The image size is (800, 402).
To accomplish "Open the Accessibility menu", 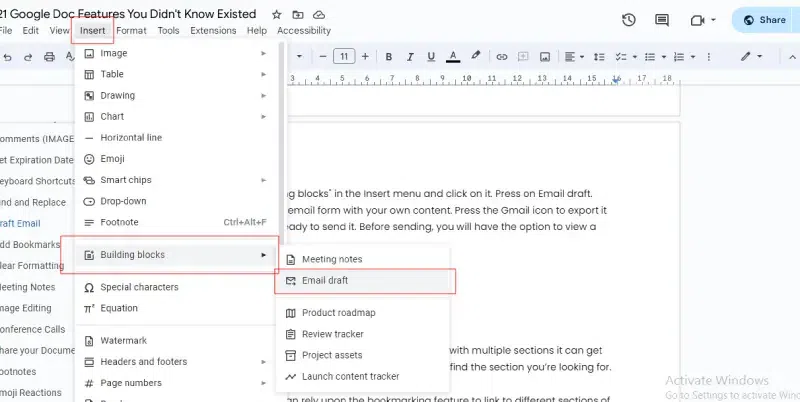I will (x=304, y=31).
